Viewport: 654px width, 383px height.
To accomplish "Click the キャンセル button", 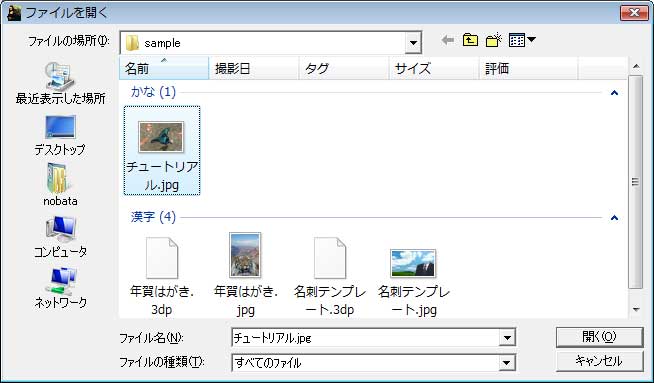I will point(599,361).
